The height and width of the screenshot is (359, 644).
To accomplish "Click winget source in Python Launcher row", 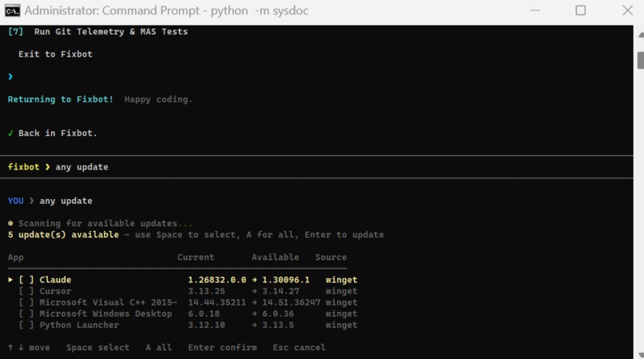I will (341, 325).
